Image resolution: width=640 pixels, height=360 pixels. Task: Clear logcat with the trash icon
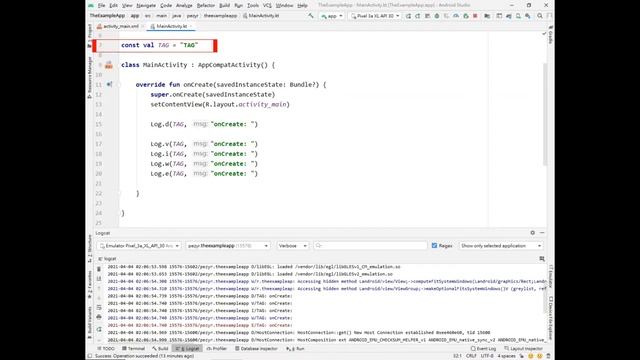click(x=99, y=269)
